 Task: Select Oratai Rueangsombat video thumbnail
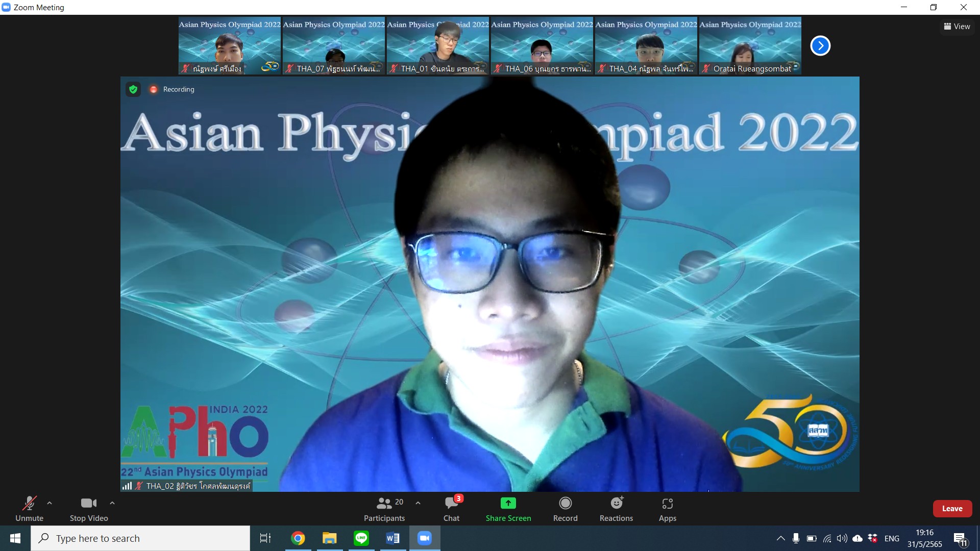(x=750, y=46)
